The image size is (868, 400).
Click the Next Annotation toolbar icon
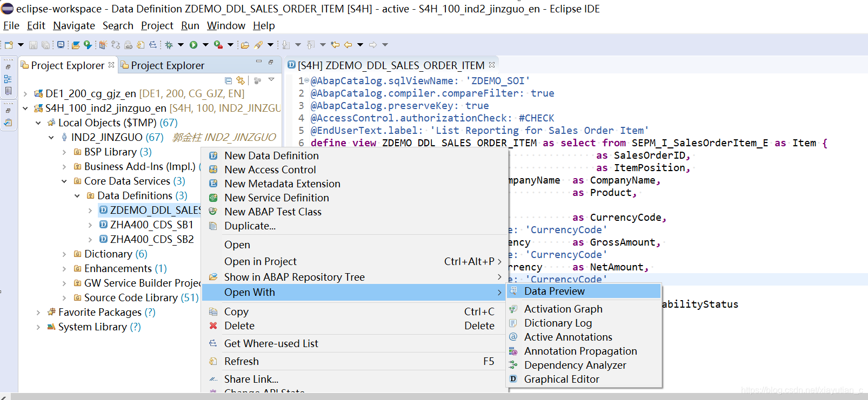[x=285, y=45]
